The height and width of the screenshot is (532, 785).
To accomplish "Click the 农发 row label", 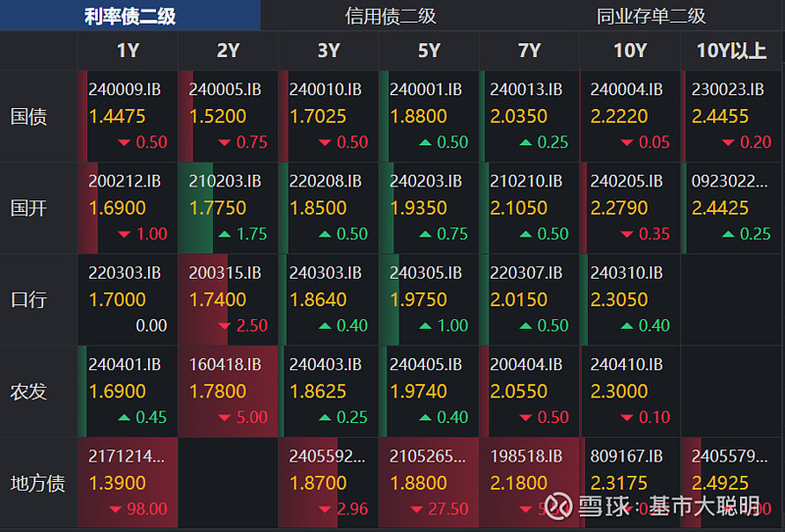I will 28,392.
